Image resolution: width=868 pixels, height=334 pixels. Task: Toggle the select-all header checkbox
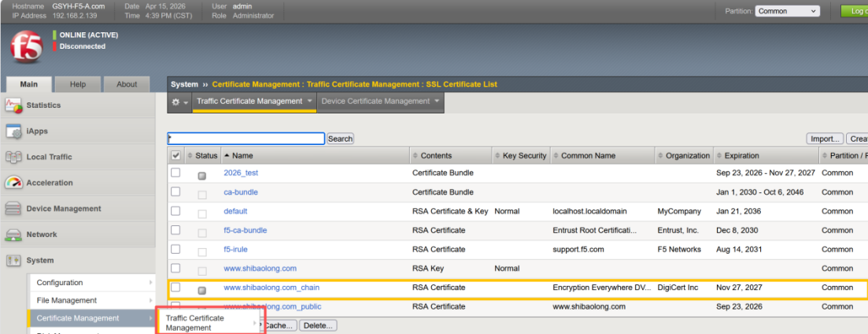[175, 156]
